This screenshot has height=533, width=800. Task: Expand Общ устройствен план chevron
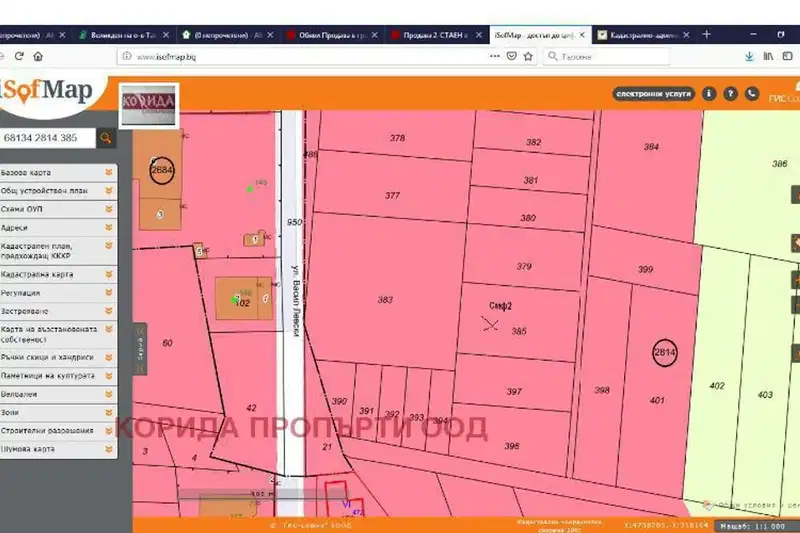pos(109,191)
